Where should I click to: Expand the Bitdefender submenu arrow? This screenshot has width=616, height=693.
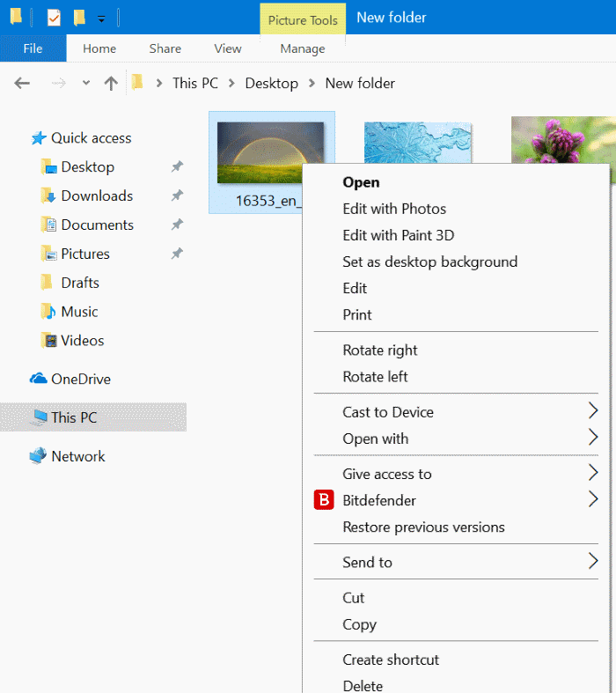pyautogui.click(x=593, y=499)
